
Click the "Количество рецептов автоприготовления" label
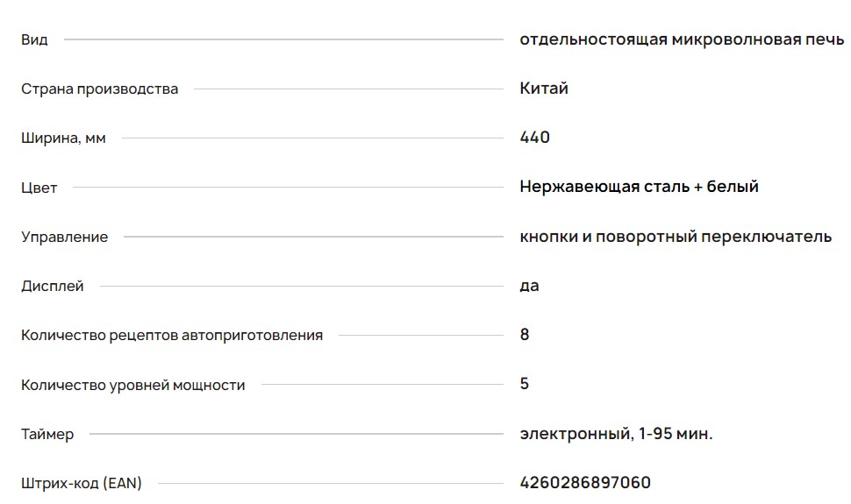[x=172, y=335]
